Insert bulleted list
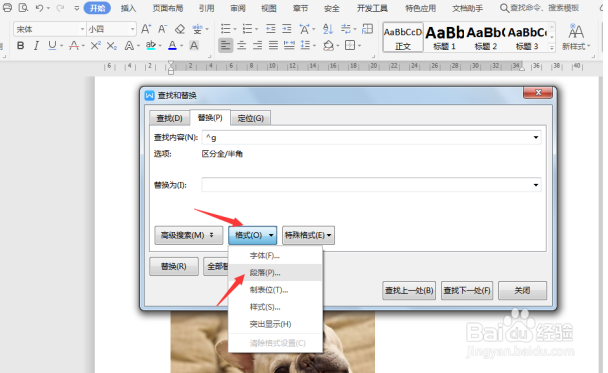This screenshot has height=373, width=608. (225, 29)
